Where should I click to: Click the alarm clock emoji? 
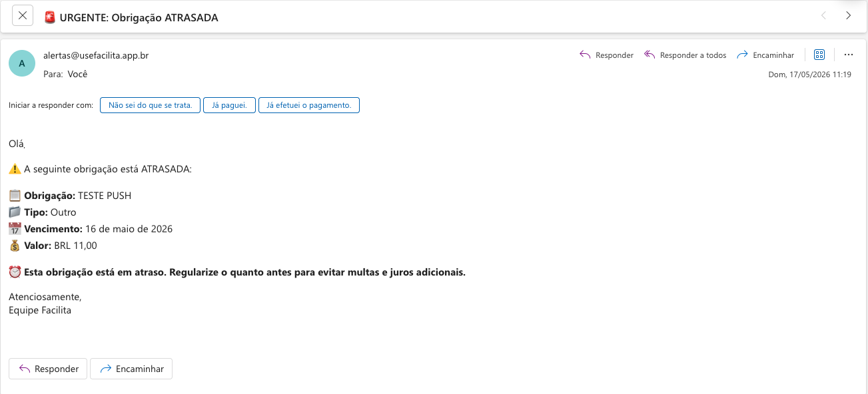point(15,272)
